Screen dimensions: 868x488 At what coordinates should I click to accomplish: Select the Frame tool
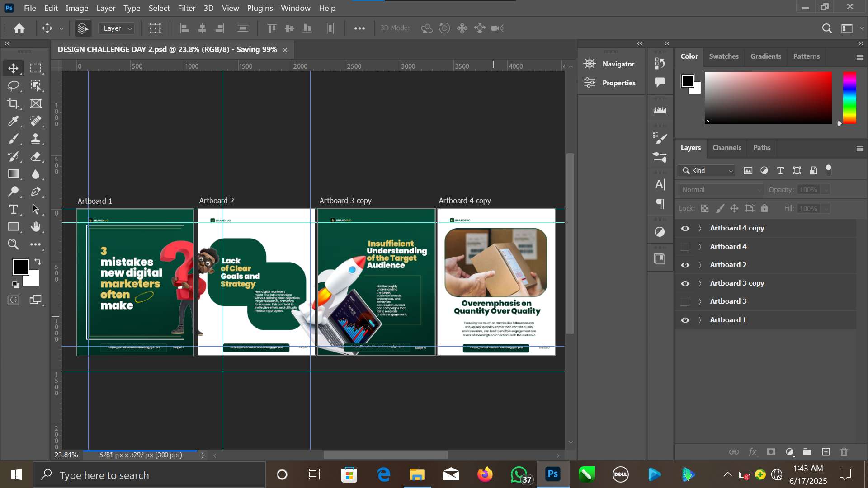click(36, 103)
